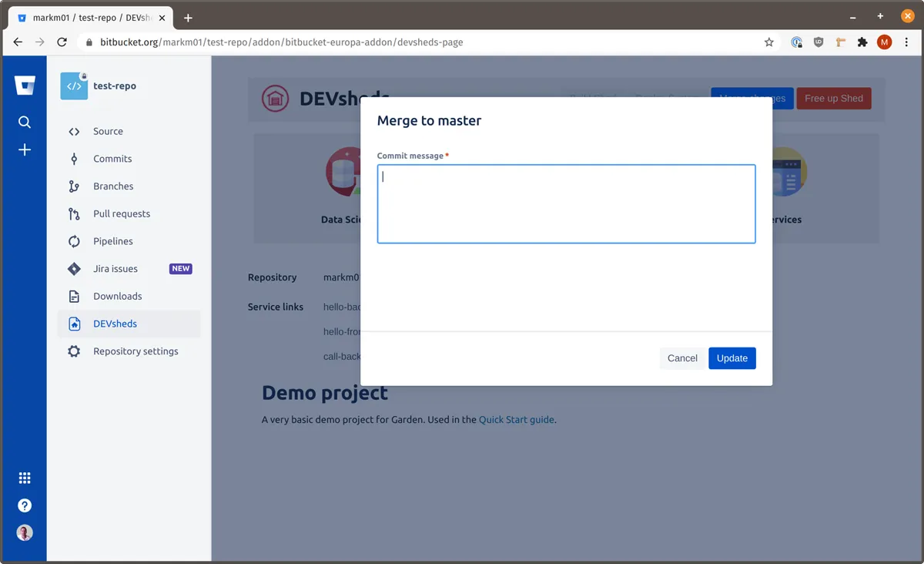Close the markm01 test-repo browser tab
This screenshot has height=564, width=924.
point(162,18)
